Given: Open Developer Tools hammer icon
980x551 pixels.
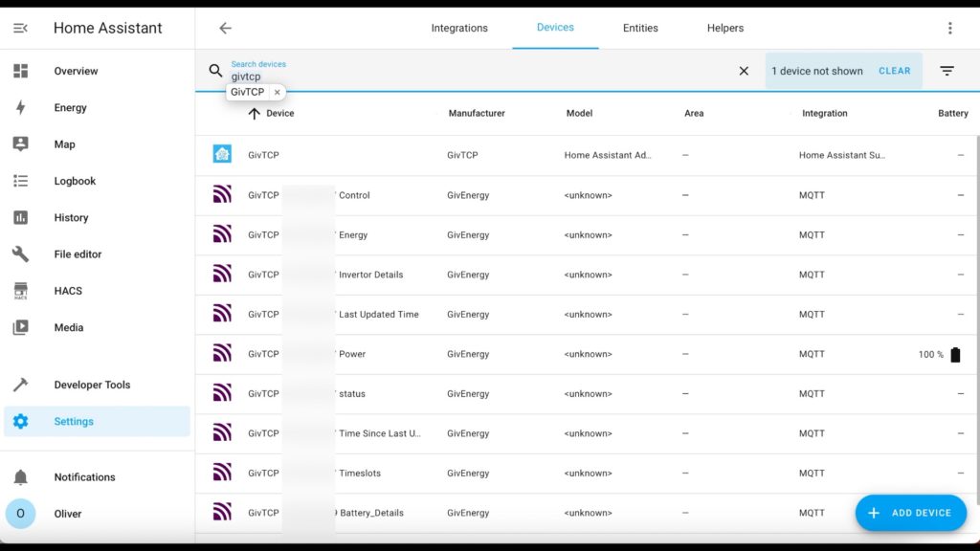Looking at the screenshot, I should (x=21, y=385).
